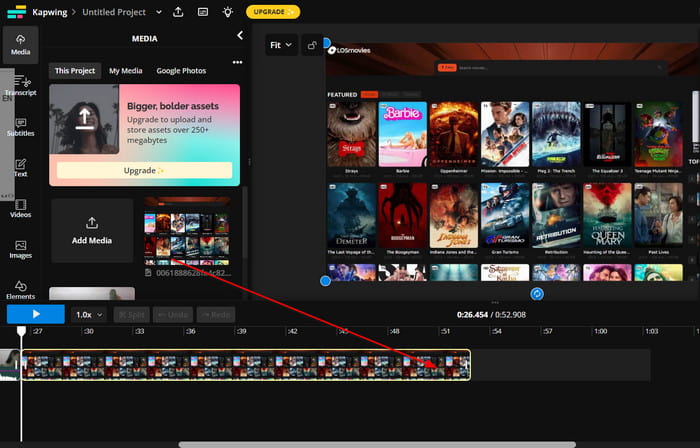Switch to Google Photos tab

[x=181, y=71]
